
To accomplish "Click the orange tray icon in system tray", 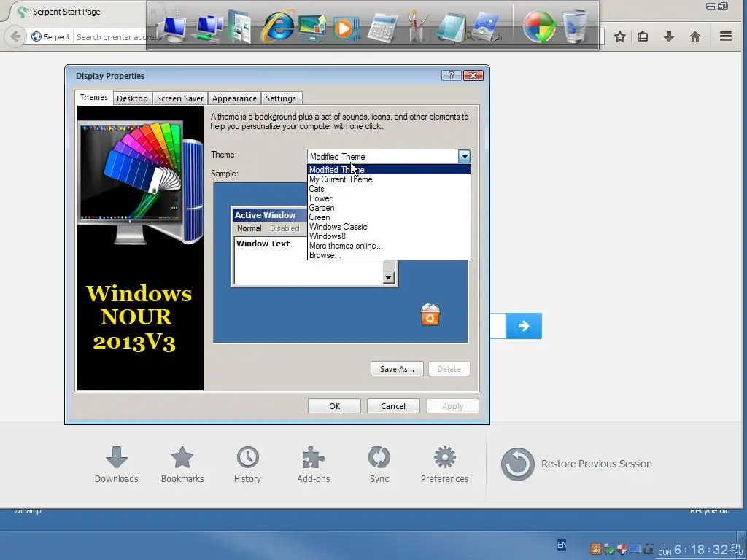I will (x=595, y=549).
